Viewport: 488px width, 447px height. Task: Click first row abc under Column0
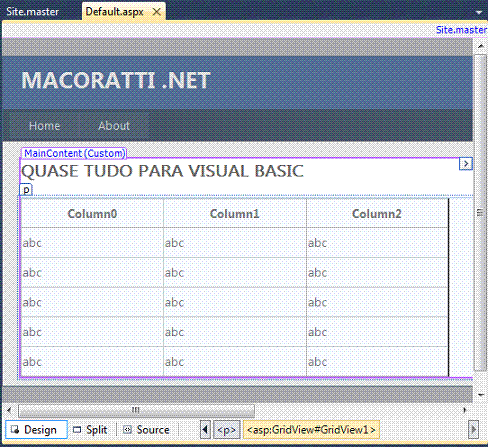32,243
